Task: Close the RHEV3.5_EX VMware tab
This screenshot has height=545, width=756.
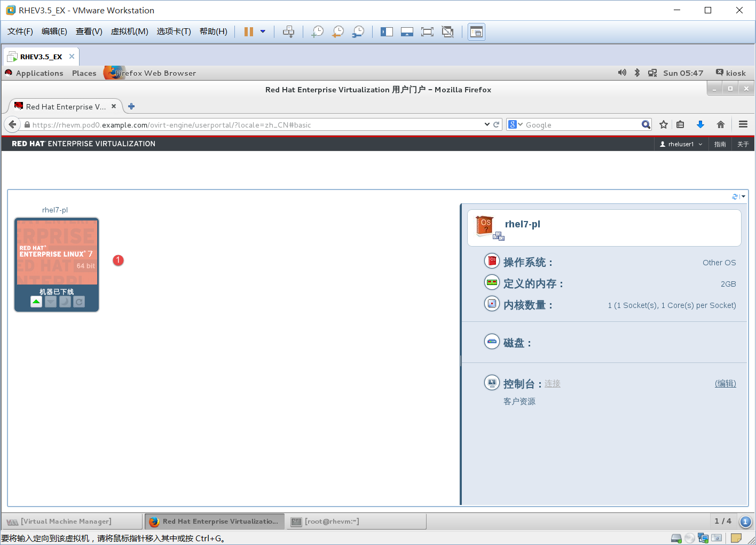Action: tap(72, 56)
